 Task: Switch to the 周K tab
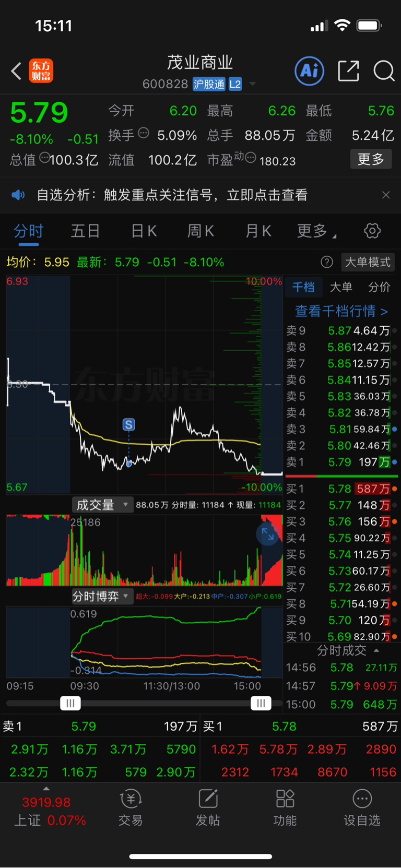(x=200, y=231)
